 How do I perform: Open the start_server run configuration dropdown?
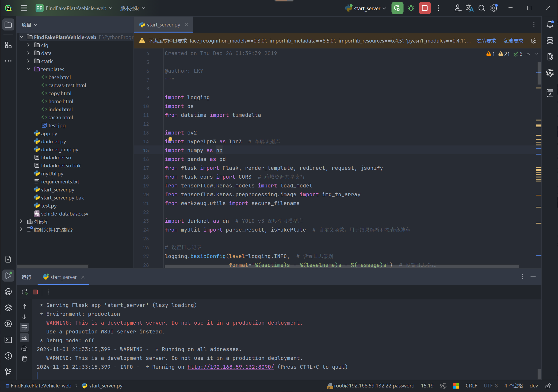click(x=367, y=8)
